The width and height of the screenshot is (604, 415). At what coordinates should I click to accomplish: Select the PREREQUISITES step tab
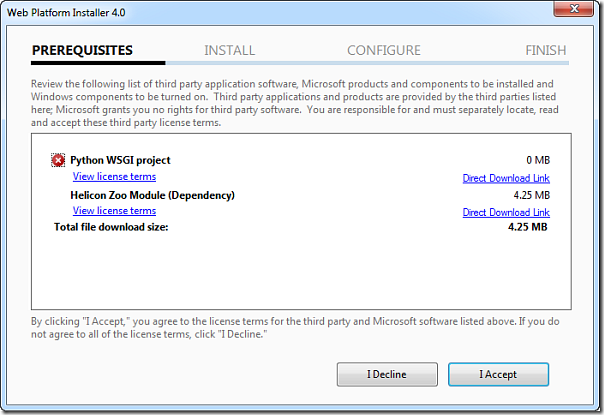coord(82,50)
